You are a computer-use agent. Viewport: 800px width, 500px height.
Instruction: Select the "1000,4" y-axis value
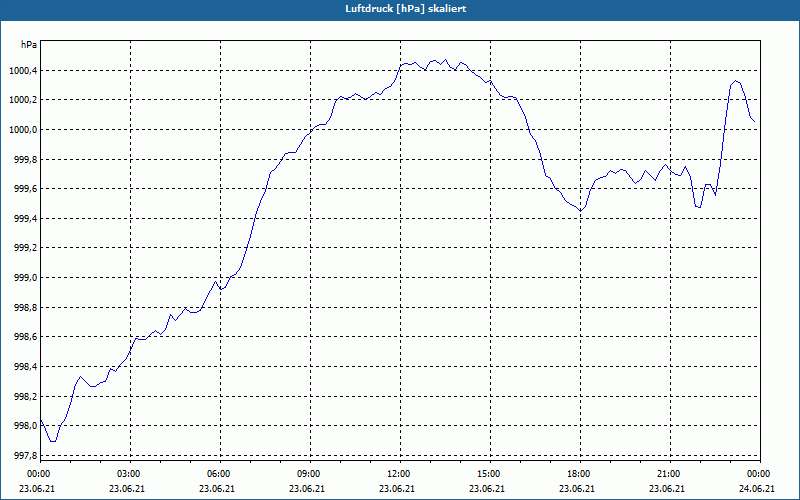coord(23,70)
